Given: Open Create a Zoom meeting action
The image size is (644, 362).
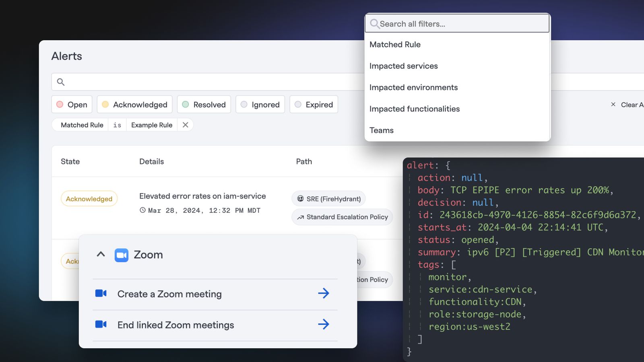Looking at the screenshot, I should pos(215,294).
